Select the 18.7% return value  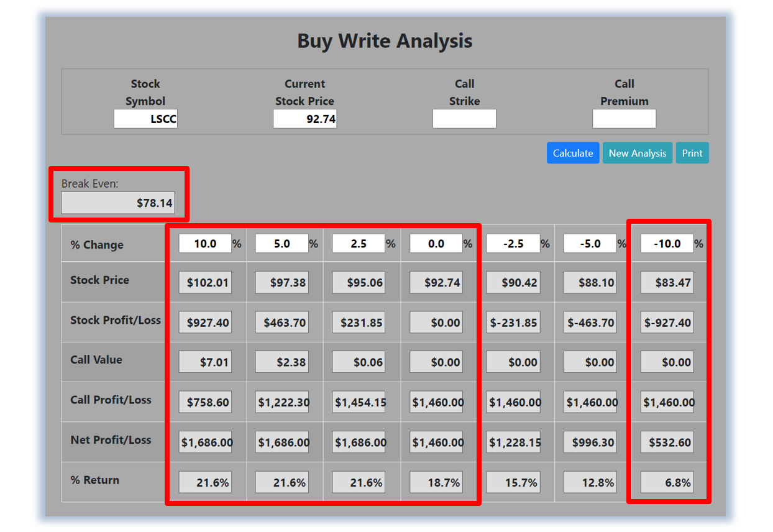coord(436,482)
